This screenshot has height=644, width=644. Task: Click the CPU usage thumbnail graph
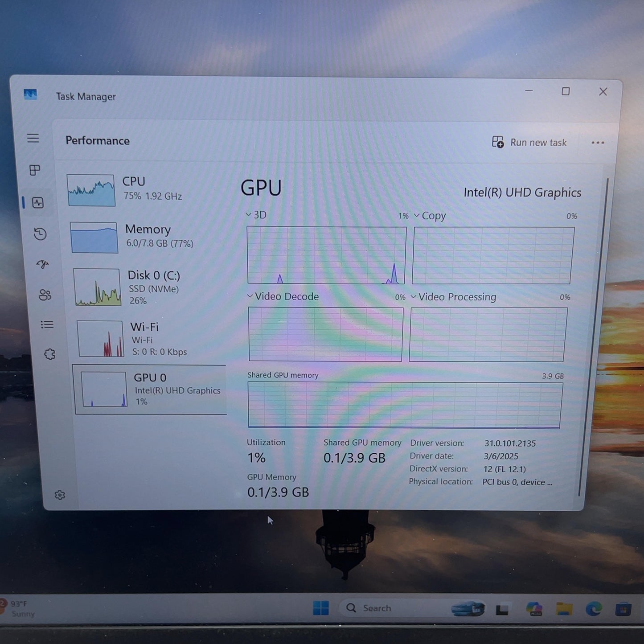click(91, 190)
